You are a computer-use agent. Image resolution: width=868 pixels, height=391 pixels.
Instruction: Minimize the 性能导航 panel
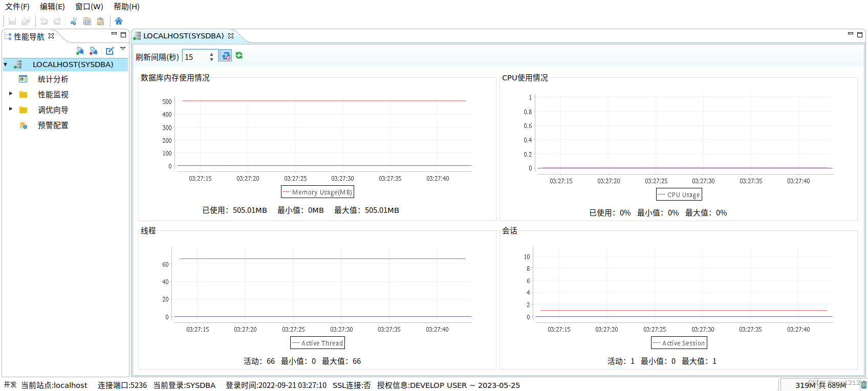(x=114, y=34)
